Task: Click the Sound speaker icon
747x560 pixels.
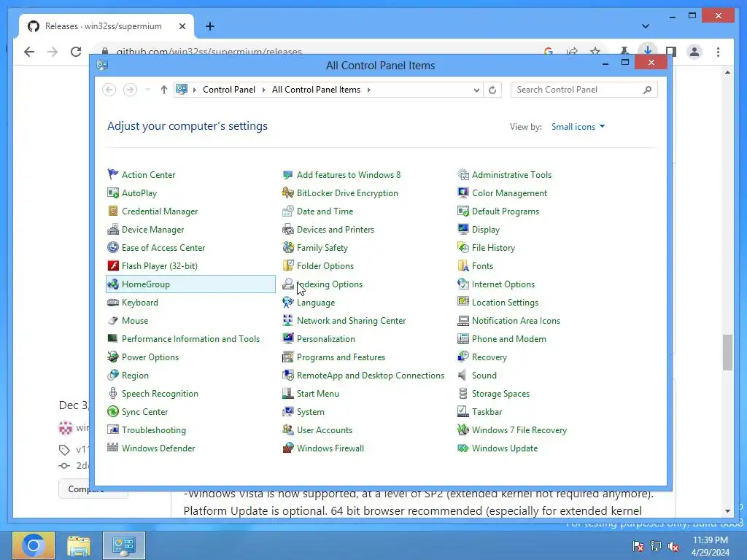Action: click(x=463, y=376)
